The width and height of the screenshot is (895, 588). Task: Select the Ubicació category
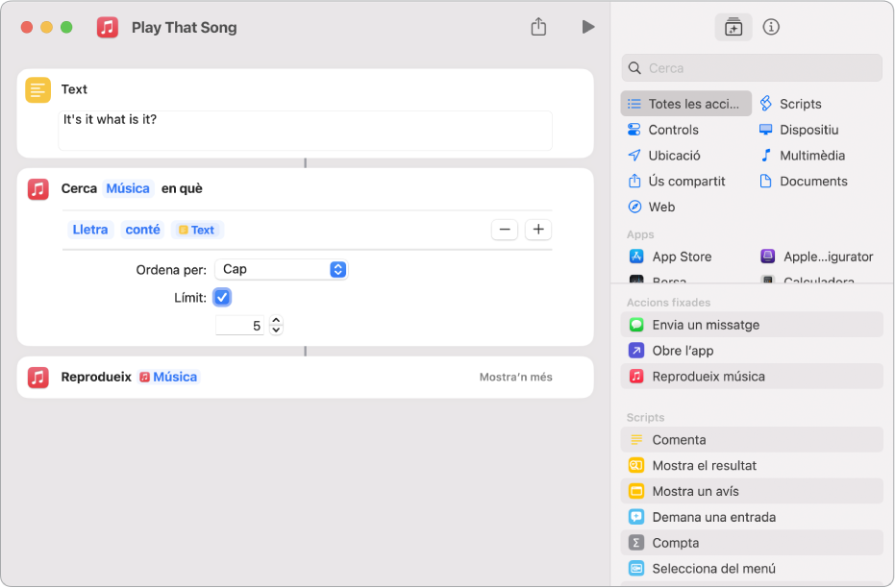coord(664,155)
